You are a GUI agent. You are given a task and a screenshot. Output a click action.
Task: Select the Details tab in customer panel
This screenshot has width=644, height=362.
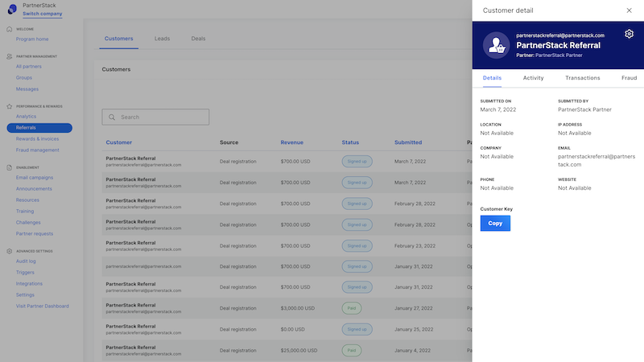(x=492, y=78)
